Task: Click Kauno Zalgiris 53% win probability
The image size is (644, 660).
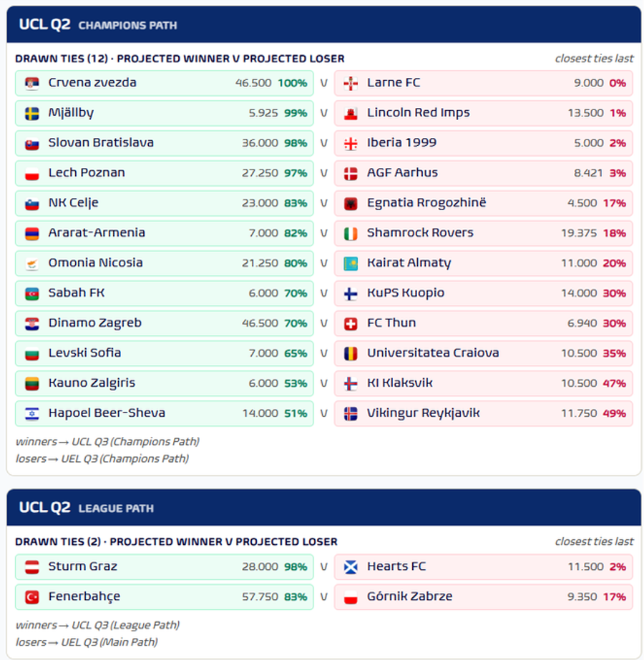Action: 296,383
